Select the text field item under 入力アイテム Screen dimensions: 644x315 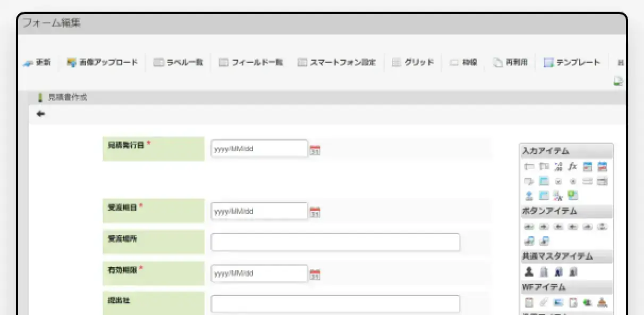tap(529, 167)
